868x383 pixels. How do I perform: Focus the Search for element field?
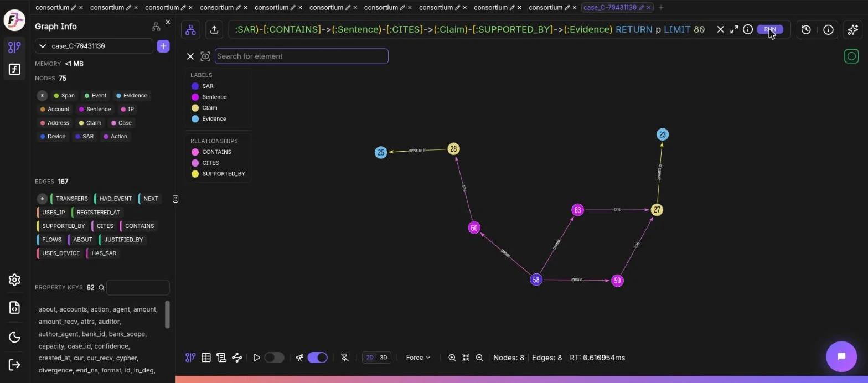302,56
